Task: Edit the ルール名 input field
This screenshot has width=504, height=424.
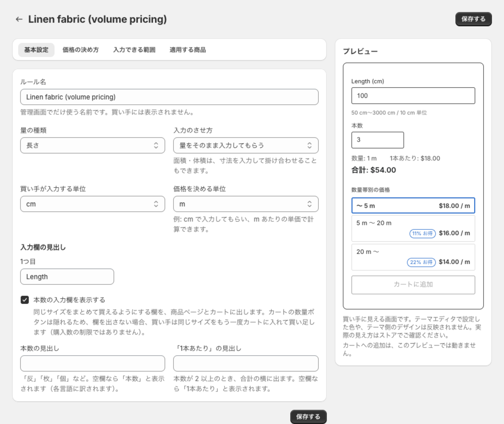Action: coord(169,97)
